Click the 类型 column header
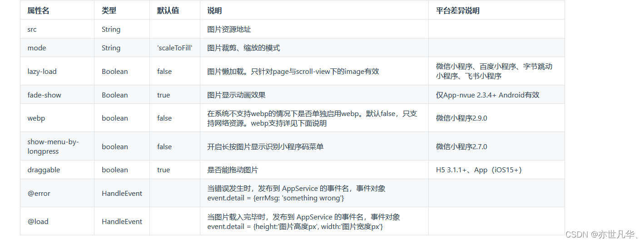644x243 pixels. pos(109,11)
